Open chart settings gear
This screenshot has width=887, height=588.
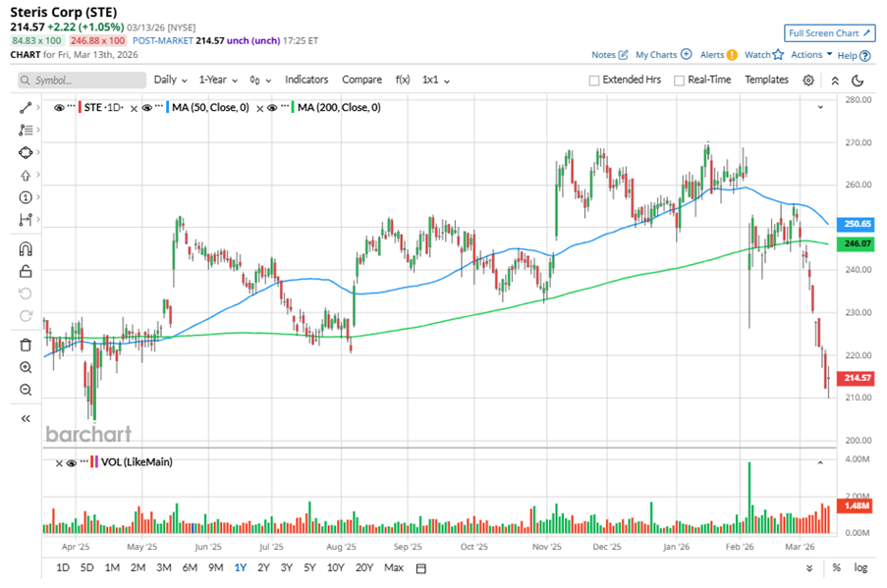tap(808, 80)
